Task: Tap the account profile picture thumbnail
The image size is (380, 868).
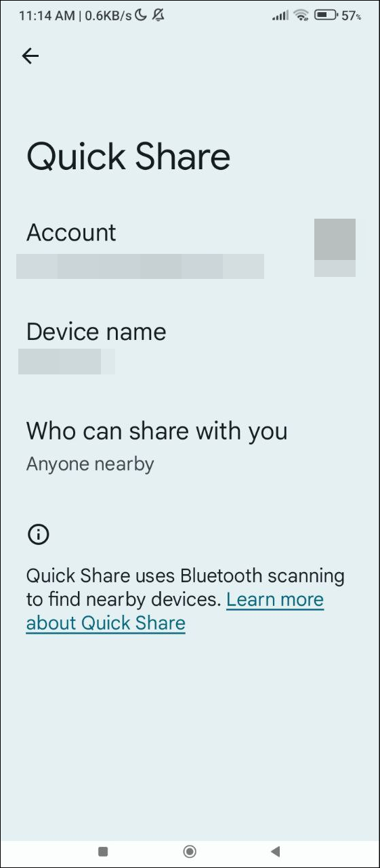Action: (335, 247)
